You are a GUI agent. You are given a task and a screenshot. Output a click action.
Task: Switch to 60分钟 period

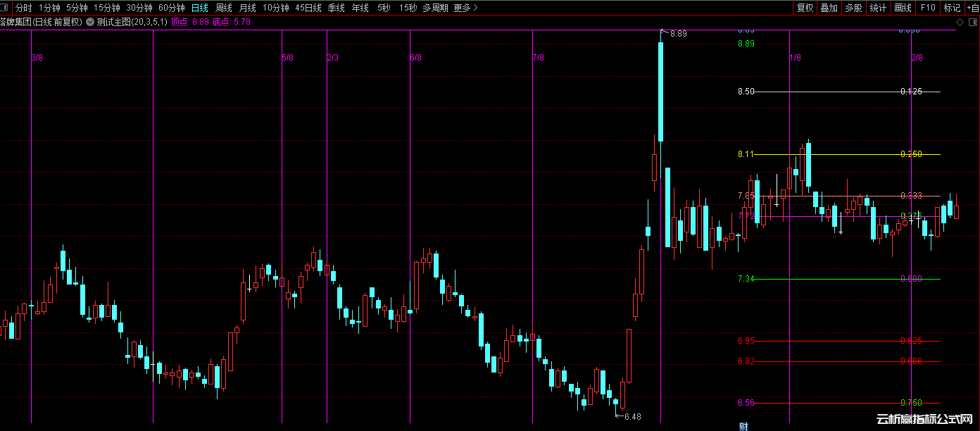pos(172,8)
